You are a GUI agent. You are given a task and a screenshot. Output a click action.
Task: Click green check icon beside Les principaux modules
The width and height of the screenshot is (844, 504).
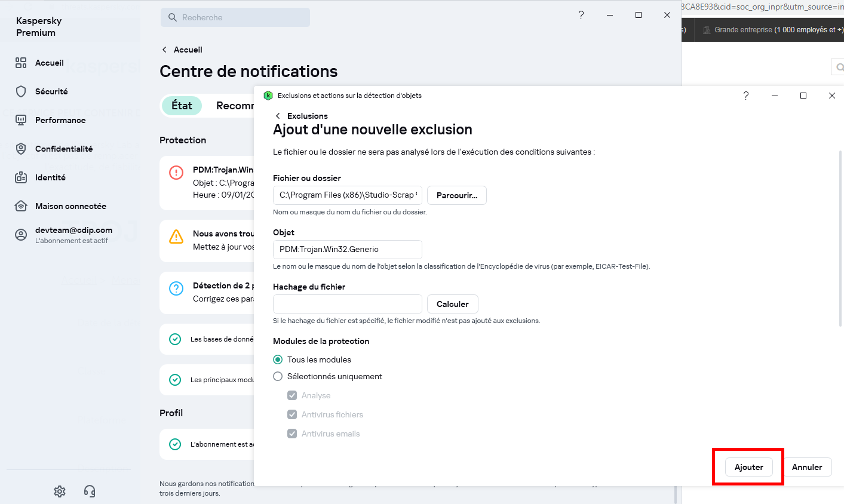[175, 380]
